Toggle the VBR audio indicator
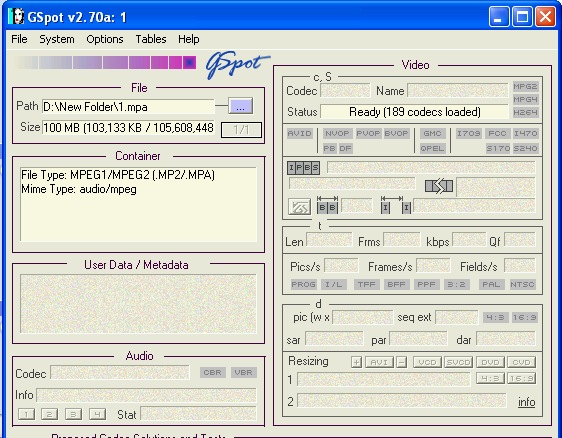562x438 pixels. (x=243, y=372)
